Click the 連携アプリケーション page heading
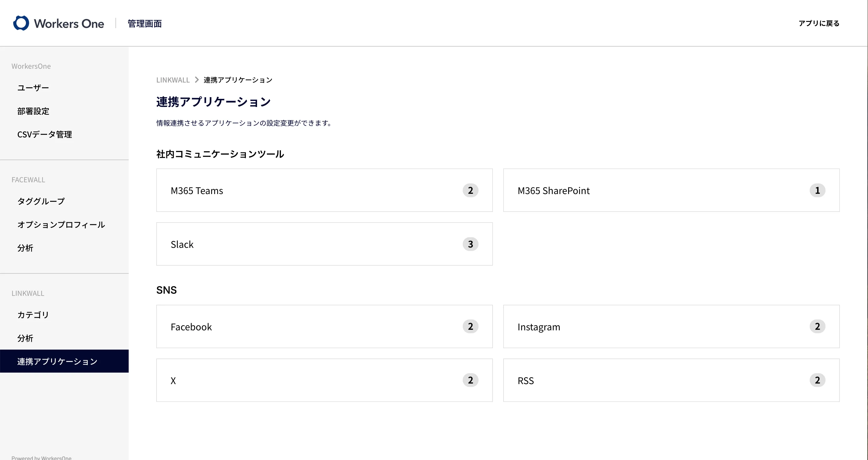The height and width of the screenshot is (460, 868). (x=213, y=101)
